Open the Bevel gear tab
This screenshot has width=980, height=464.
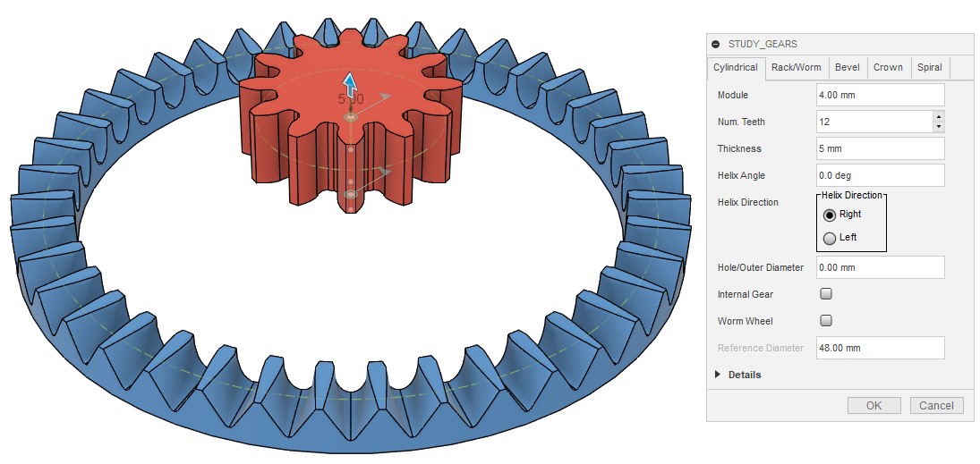coord(847,67)
